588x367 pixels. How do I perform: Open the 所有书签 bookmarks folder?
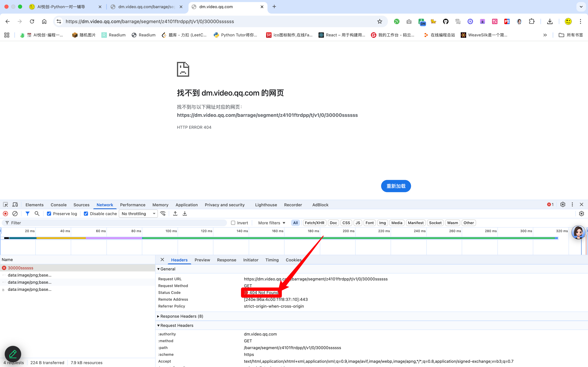571,35
